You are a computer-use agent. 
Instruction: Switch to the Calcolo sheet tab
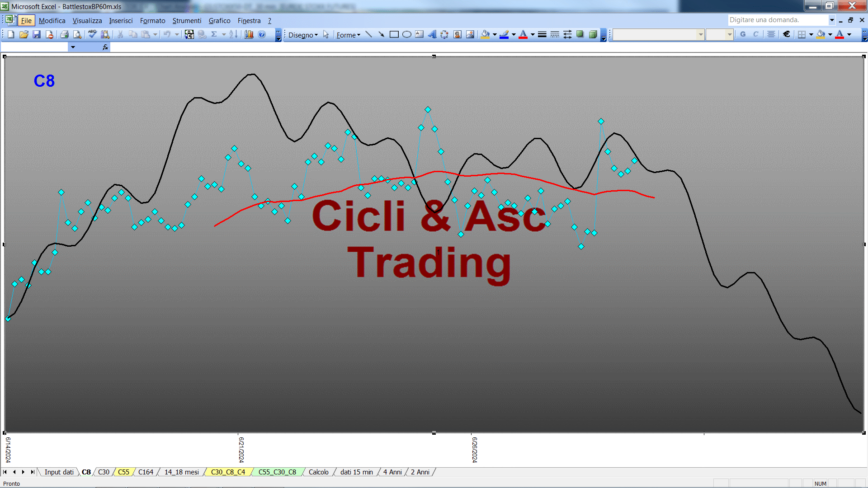pos(318,472)
